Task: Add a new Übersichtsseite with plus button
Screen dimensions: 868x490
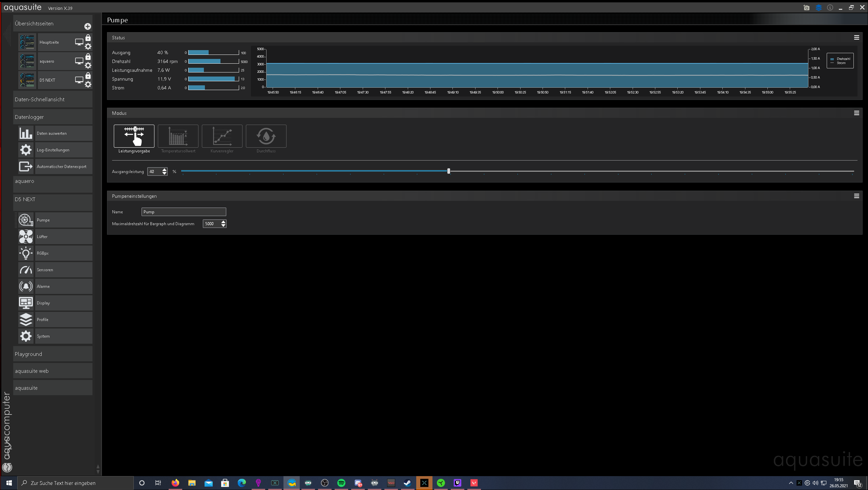Action: click(87, 26)
